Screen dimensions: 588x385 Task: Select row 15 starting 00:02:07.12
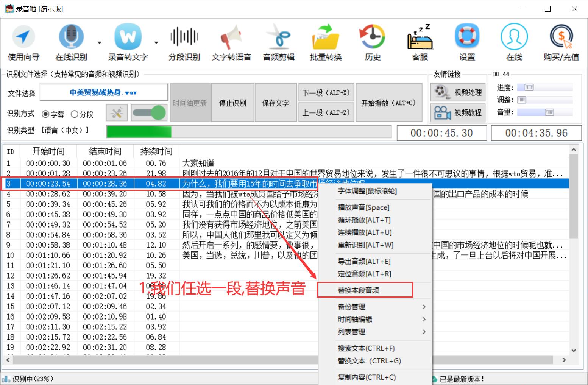[286, 306]
